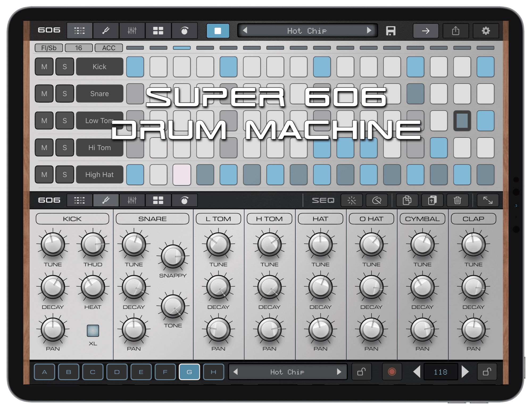532x410 pixels.
Task: Open the wrench sound editor in top bar
Action: coord(106,31)
